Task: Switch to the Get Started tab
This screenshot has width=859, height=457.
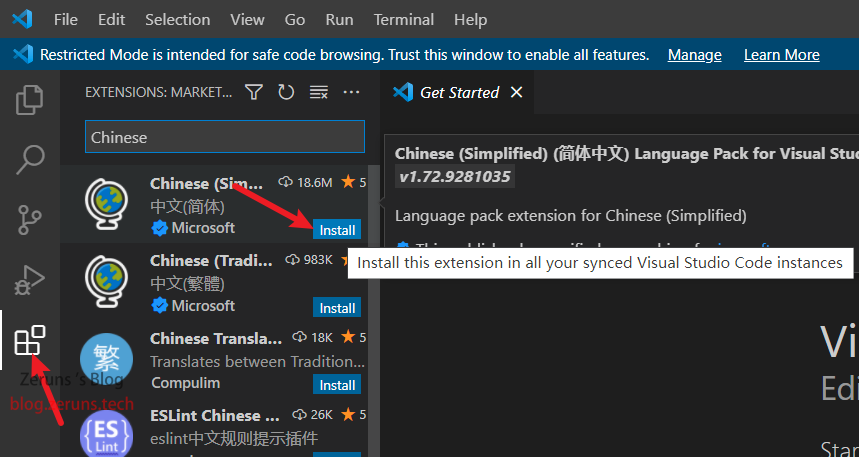Action: click(458, 92)
